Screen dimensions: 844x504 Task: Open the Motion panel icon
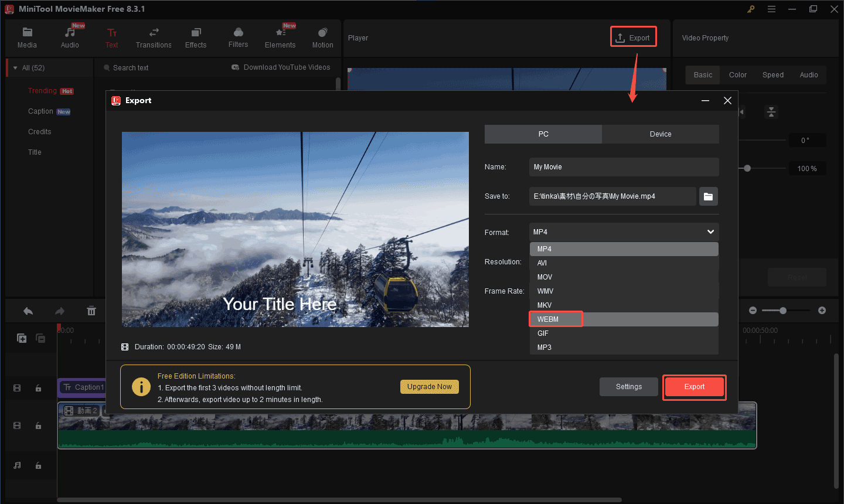[x=322, y=33]
